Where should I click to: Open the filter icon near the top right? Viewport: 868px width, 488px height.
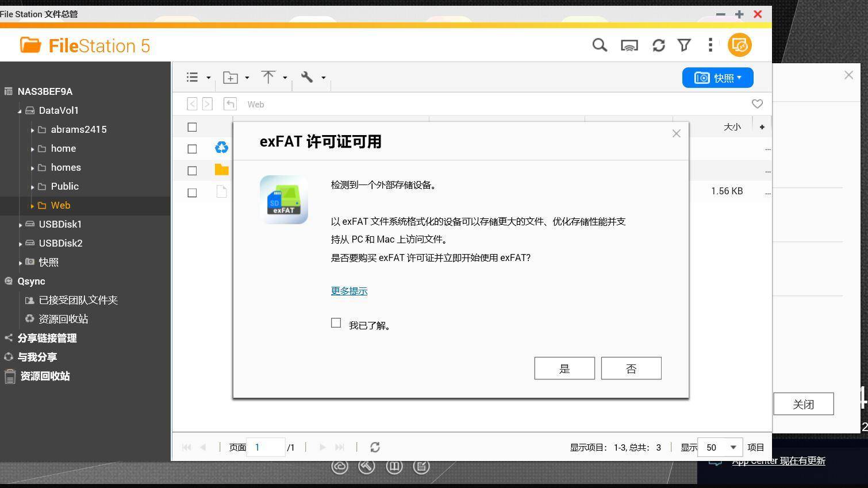[x=684, y=45]
